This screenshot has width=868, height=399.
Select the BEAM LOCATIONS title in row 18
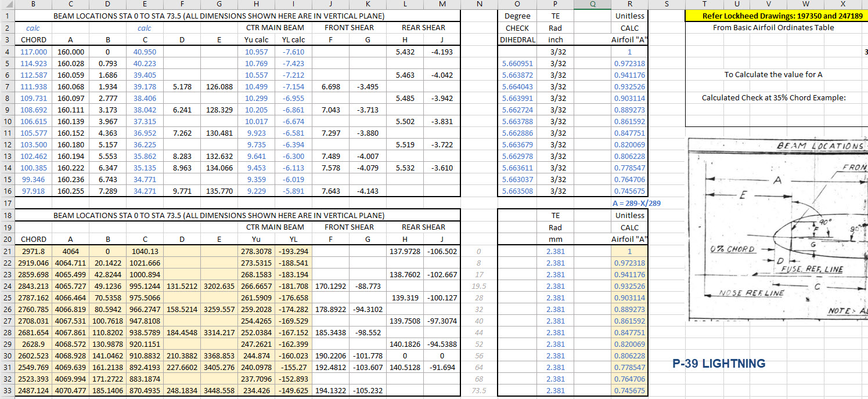coord(218,215)
